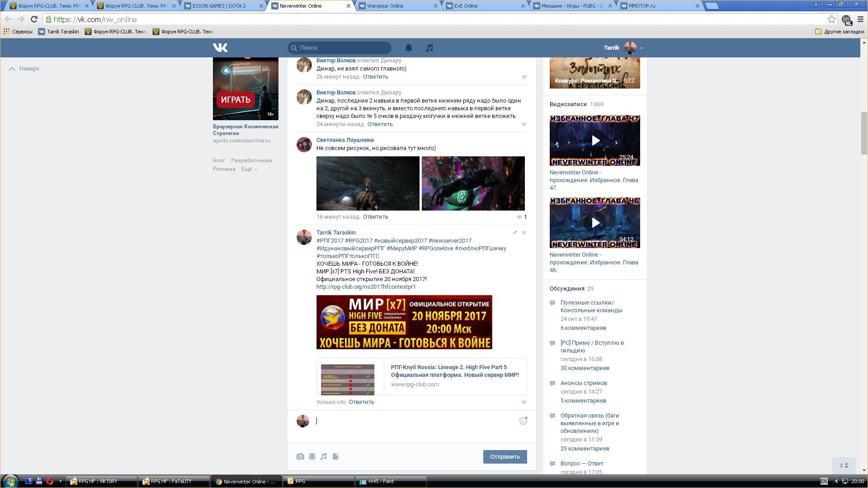Play the Избранное Глава 46 video
Image resolution: width=868 pixels, height=488 pixels.
595,223
